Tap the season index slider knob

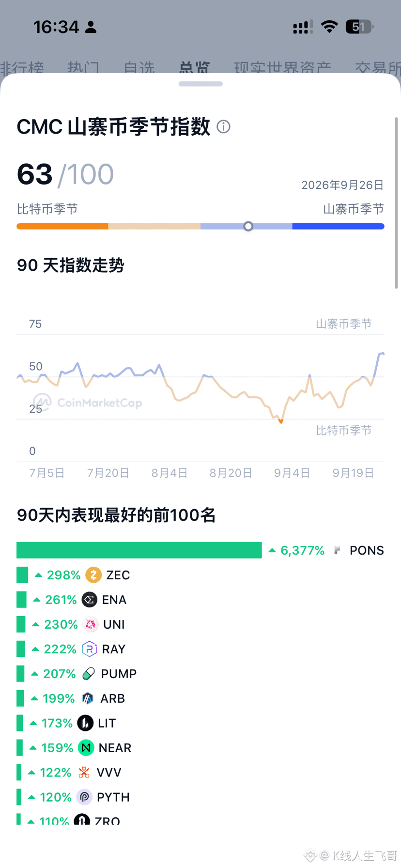click(248, 226)
